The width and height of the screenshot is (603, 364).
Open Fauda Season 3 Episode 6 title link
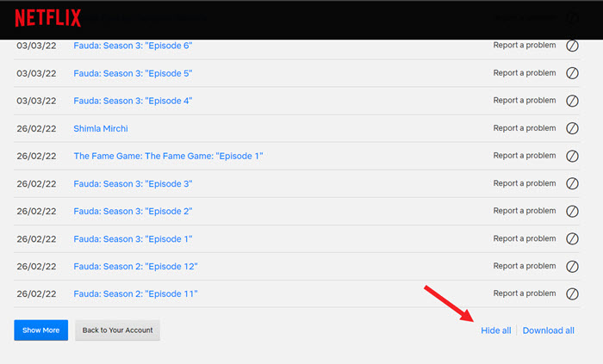[x=133, y=46]
